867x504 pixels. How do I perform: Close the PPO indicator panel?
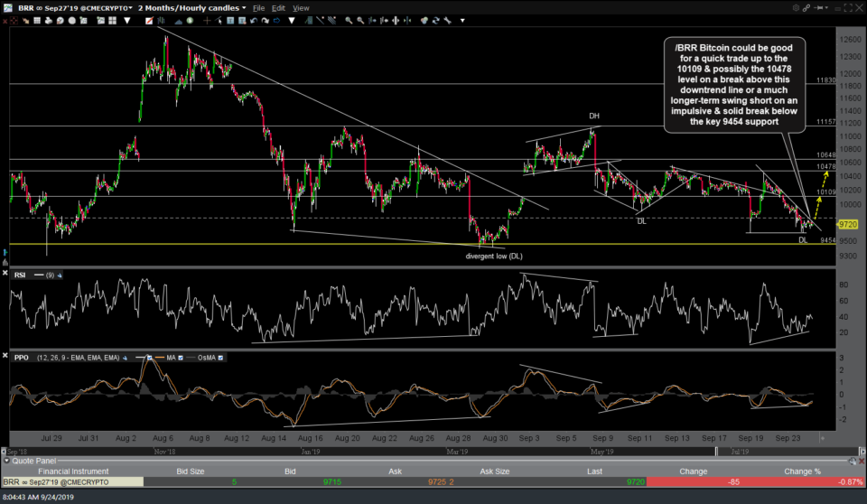[5, 357]
